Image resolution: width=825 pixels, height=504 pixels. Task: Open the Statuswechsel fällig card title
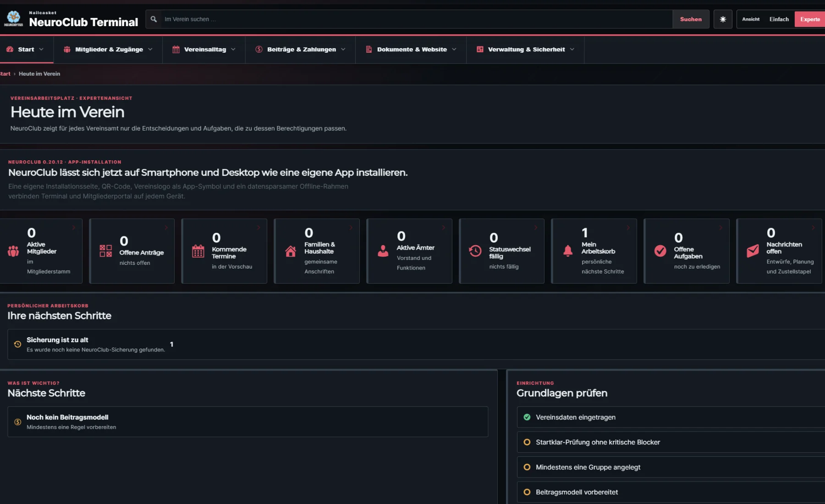(x=509, y=252)
